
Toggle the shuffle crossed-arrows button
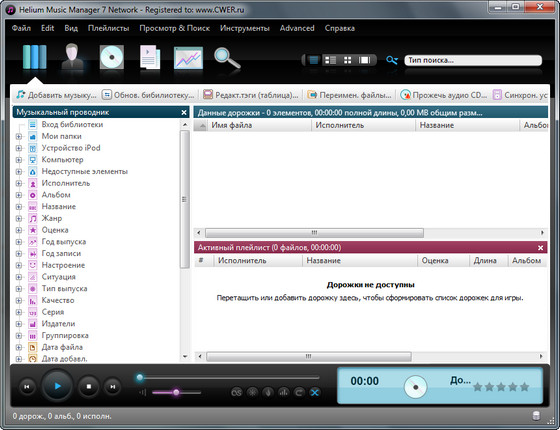coord(315,392)
